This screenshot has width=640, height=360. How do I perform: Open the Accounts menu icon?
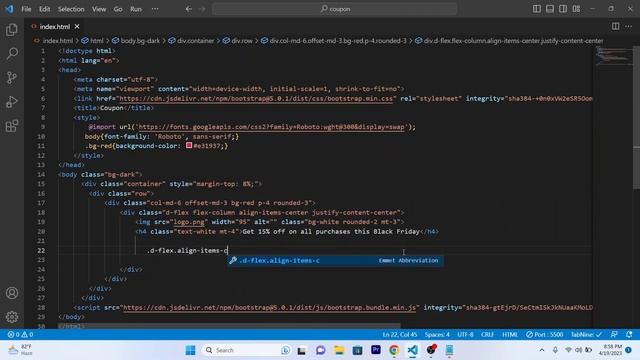12,293
